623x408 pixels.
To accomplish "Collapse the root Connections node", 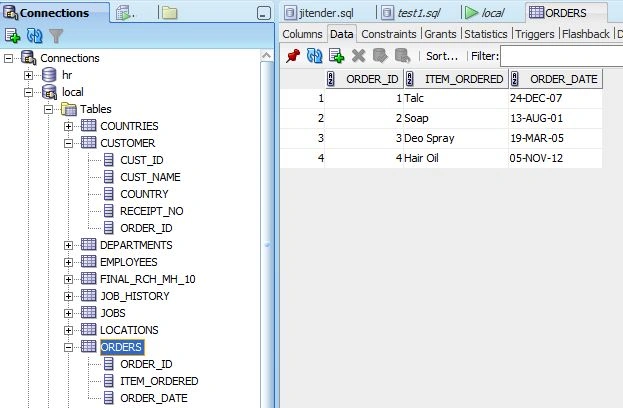I will pyautogui.click(x=8, y=58).
